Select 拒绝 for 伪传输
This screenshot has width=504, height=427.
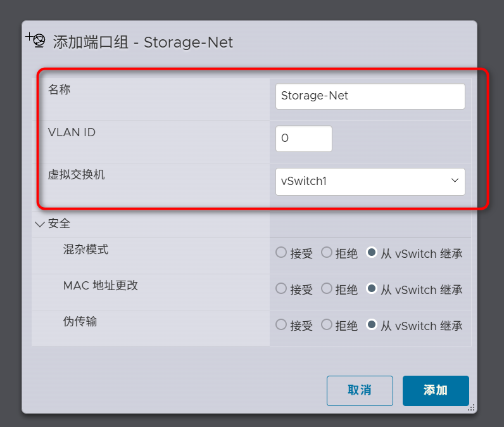point(327,324)
